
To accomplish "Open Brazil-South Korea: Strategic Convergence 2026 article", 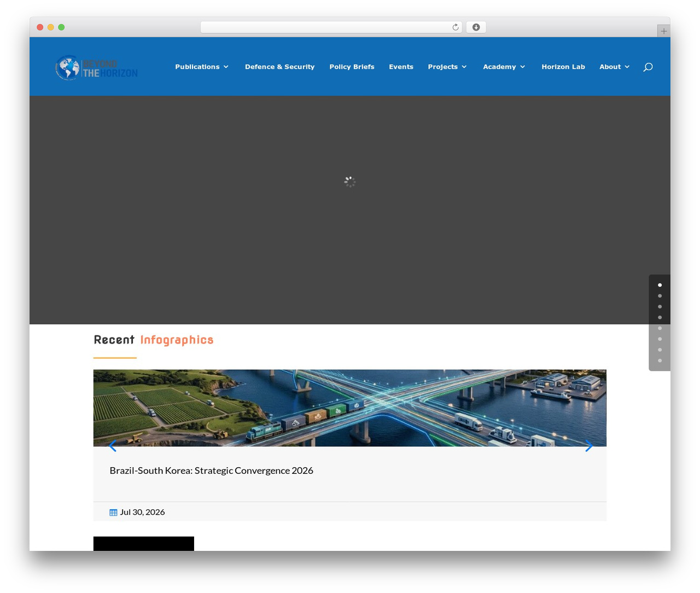I will (x=211, y=470).
